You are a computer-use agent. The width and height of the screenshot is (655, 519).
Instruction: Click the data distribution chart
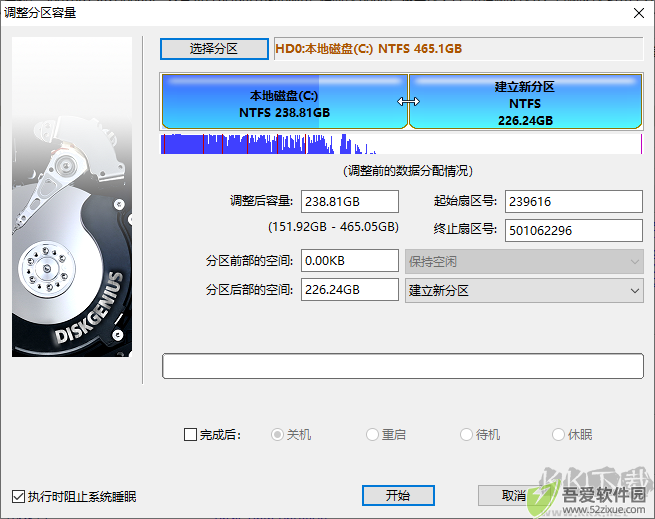pyautogui.click(x=401, y=144)
